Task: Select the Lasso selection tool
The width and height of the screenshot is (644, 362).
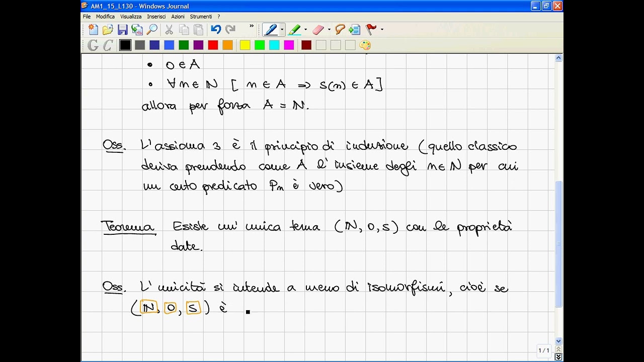Action: tap(340, 30)
